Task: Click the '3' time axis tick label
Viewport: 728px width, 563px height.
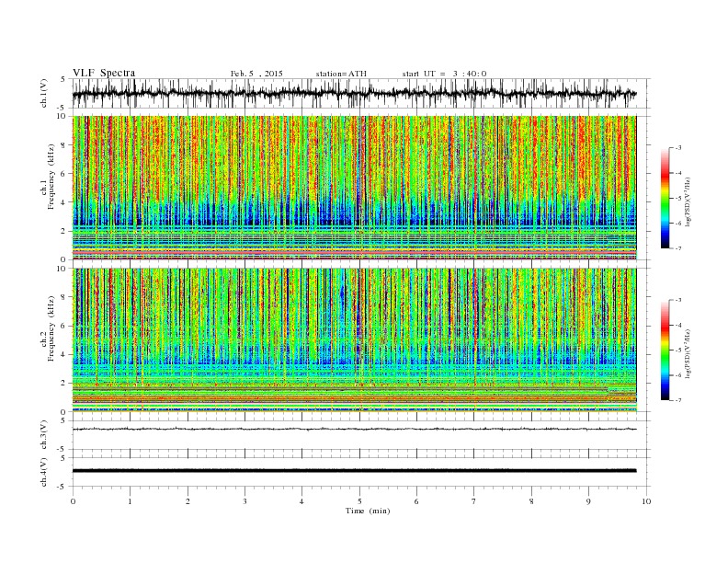Action: tap(245, 501)
